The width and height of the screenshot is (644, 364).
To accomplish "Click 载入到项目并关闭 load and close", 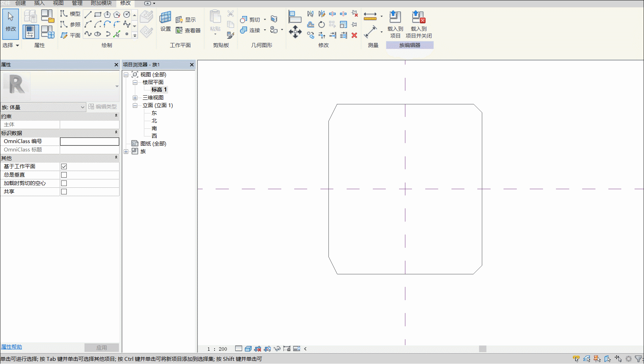I will pos(419,24).
